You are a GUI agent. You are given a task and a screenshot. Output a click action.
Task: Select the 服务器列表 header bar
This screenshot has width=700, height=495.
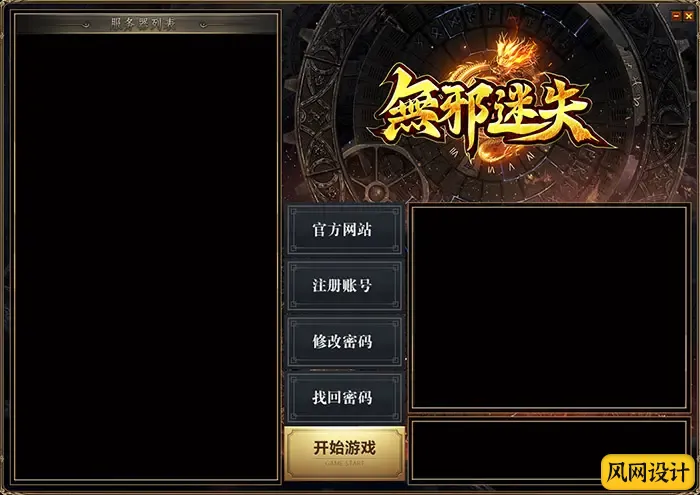[x=146, y=24]
